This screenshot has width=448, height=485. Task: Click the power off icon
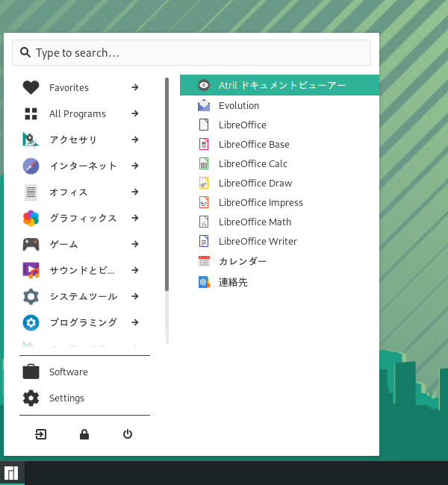pos(128,434)
